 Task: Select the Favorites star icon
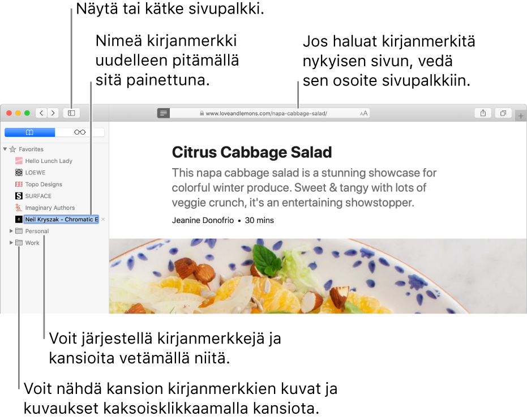(x=13, y=149)
